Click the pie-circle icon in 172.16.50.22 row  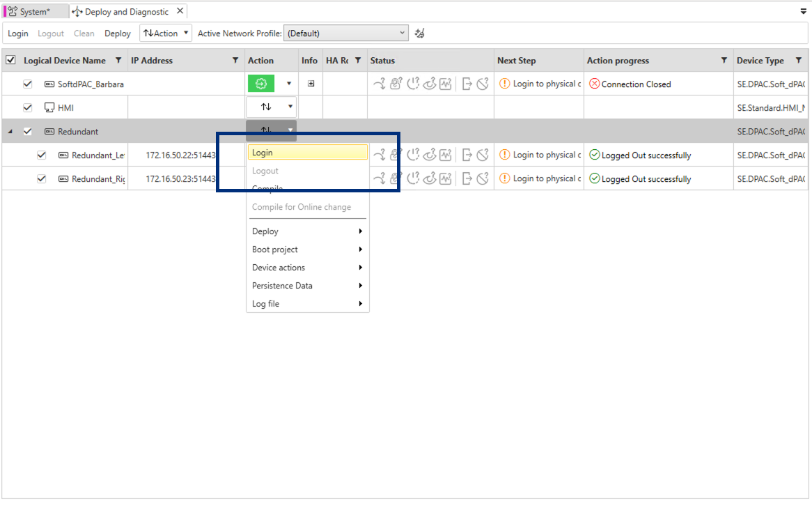(x=483, y=155)
